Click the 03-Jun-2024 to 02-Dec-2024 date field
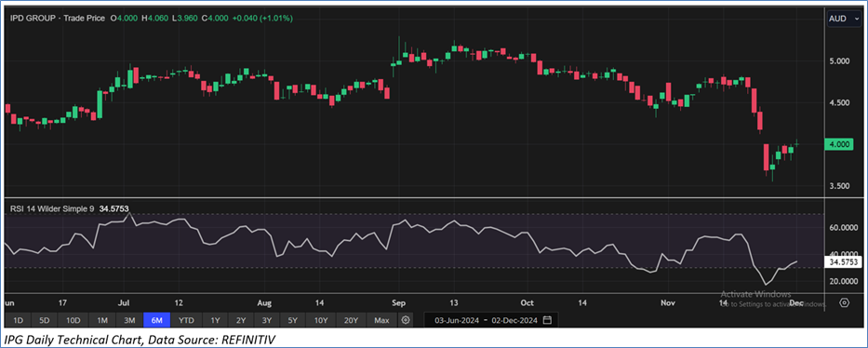The image size is (868, 348). click(491, 320)
